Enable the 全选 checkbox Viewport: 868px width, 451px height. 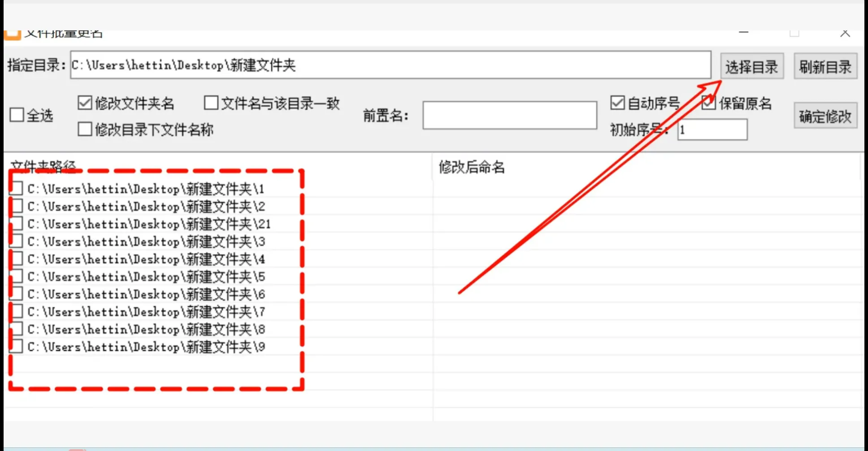17,115
